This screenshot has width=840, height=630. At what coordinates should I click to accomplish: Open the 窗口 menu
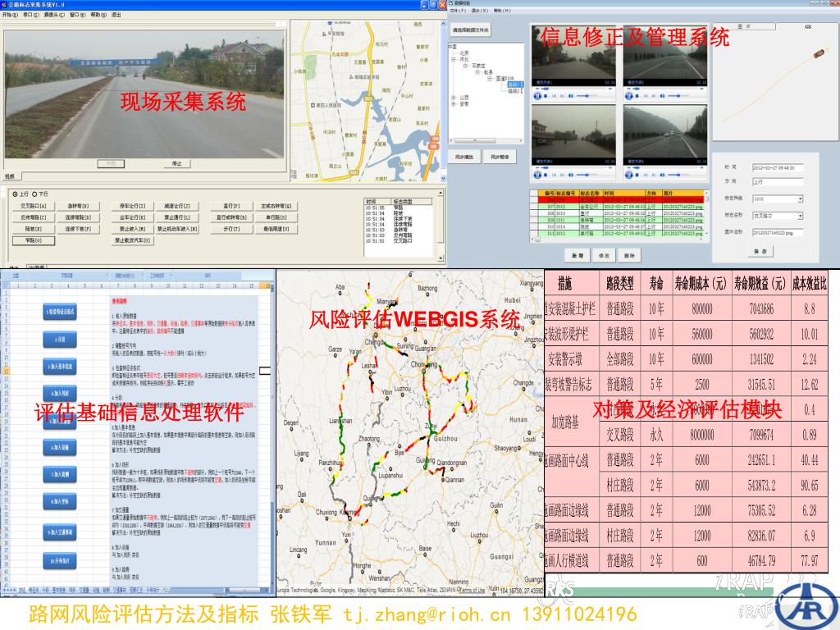pos(78,15)
